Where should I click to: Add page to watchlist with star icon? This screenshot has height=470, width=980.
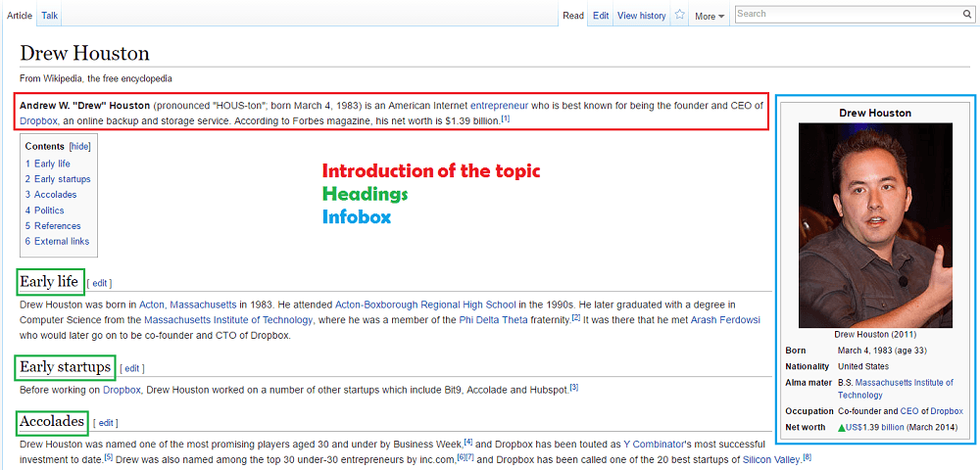coord(679,15)
